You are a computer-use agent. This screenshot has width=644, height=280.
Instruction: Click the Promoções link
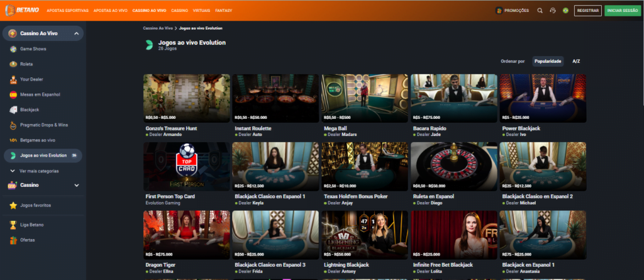click(x=516, y=11)
